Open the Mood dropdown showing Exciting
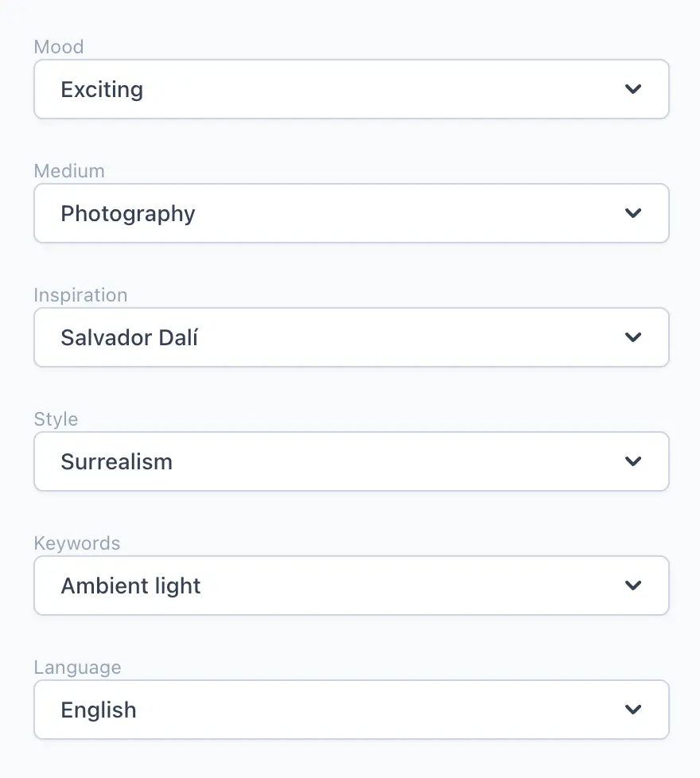The height and width of the screenshot is (778, 700). (x=351, y=89)
